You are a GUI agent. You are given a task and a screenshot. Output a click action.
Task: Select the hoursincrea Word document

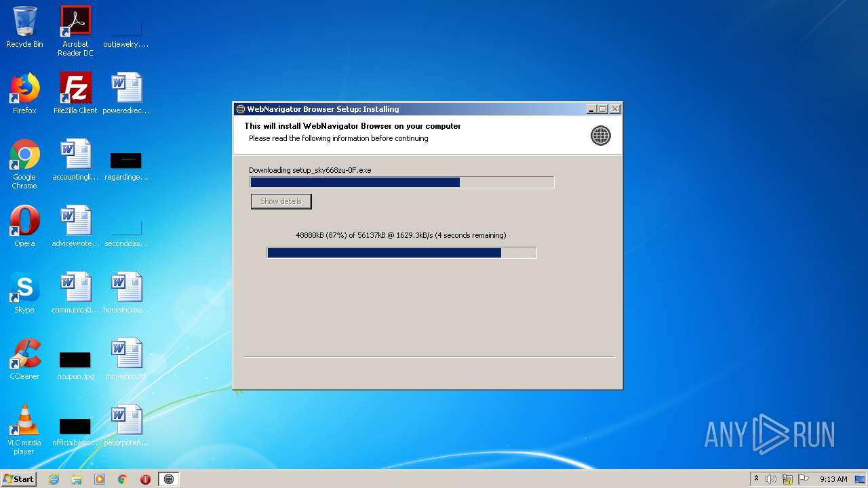pos(126,293)
